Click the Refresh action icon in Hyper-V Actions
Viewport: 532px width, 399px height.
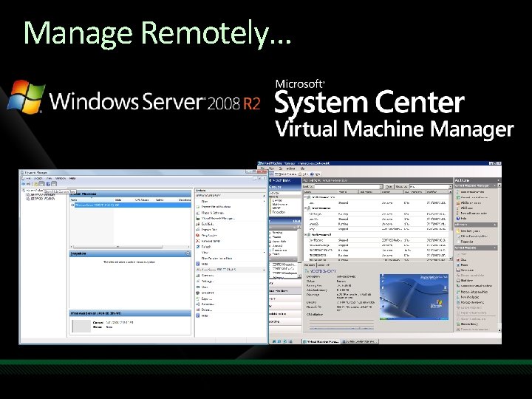pyautogui.click(x=198, y=247)
